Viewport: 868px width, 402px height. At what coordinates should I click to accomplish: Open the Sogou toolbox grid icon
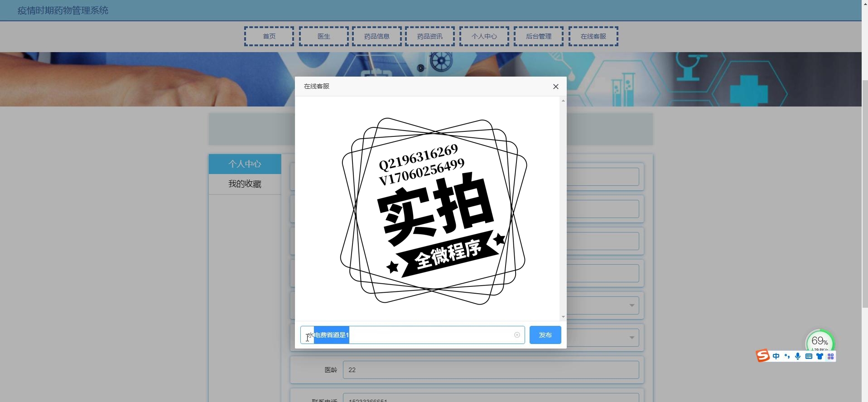830,357
